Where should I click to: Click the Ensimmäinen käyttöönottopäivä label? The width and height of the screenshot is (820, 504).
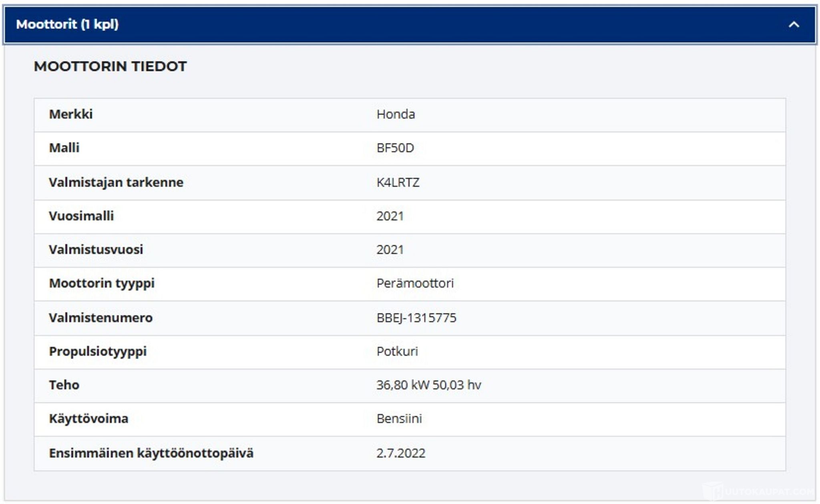pyautogui.click(x=151, y=454)
